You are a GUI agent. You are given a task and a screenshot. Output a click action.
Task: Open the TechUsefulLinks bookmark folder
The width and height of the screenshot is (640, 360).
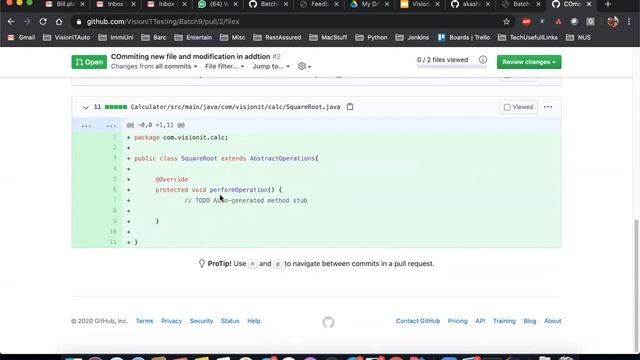click(528, 38)
